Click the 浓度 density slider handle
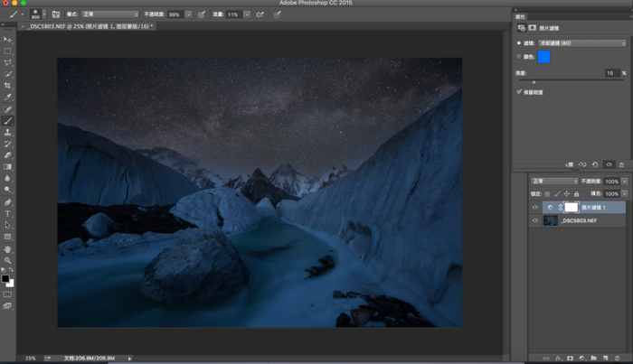Screen dimensions: 633x364 (x=534, y=81)
